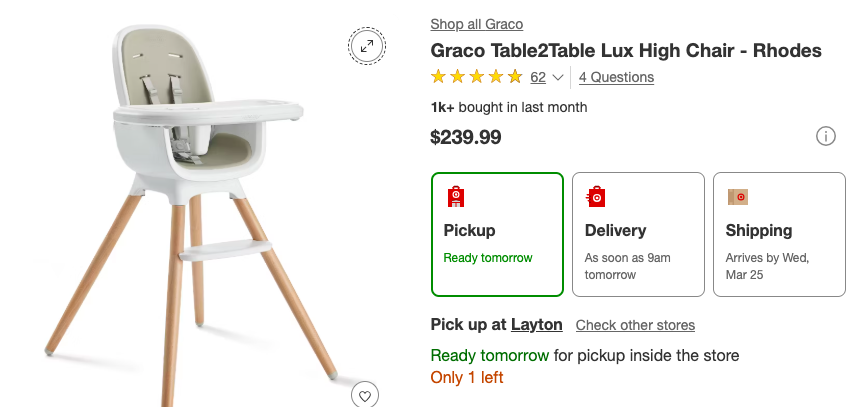Screen dimensions: 854x407
Task: Switch to the Shipping fulfillment option
Action: point(779,235)
